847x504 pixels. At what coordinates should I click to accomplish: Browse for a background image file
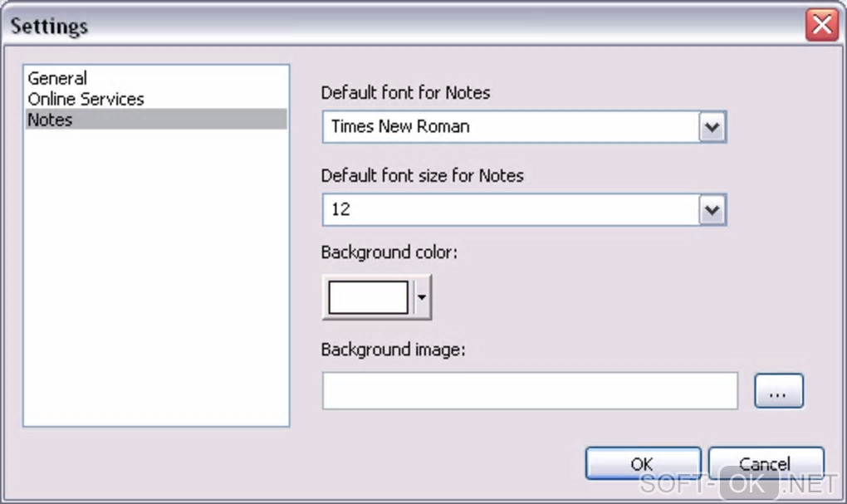[778, 391]
